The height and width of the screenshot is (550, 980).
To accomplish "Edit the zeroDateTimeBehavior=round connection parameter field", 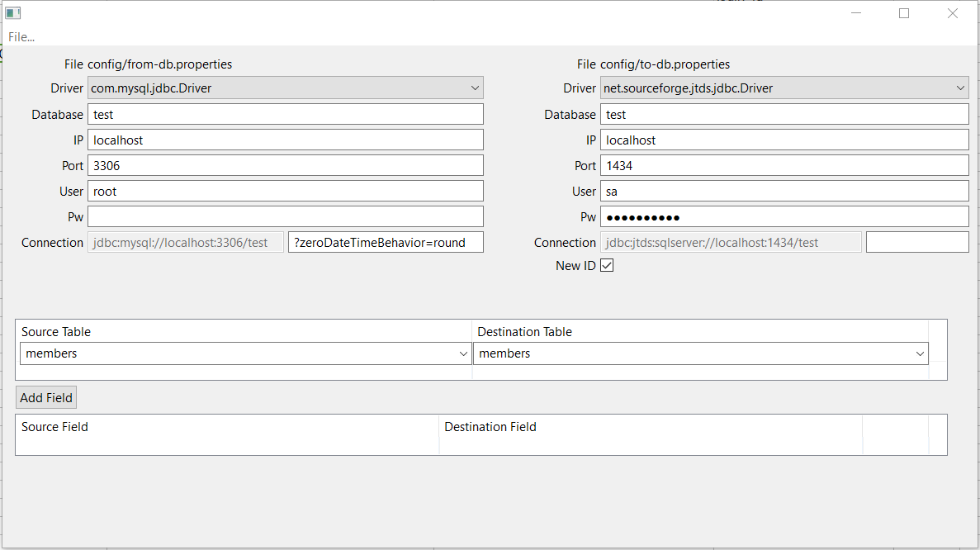I will click(385, 242).
